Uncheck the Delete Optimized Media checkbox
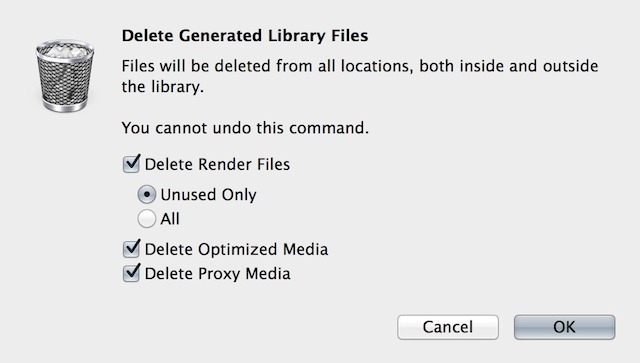The width and height of the screenshot is (640, 363). click(131, 249)
